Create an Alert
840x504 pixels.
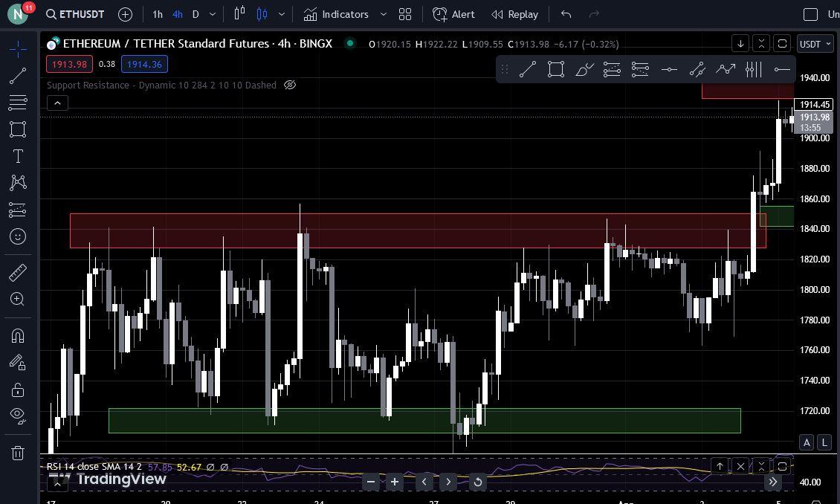coord(453,14)
